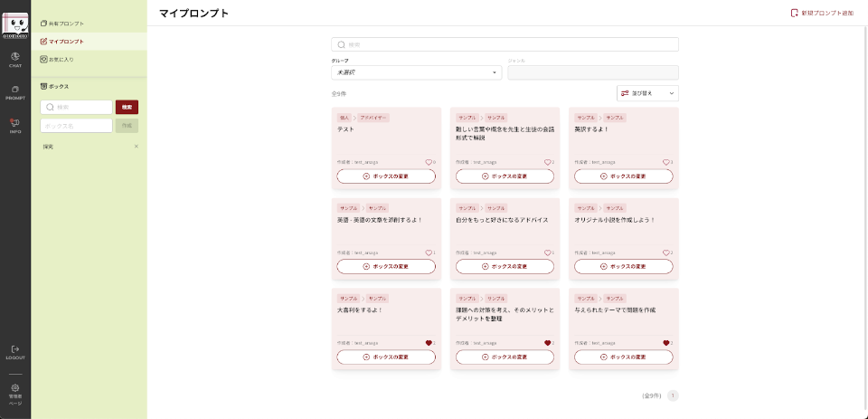Open the 英語 - 英語の文章を添削するよ！ card
The image size is (868, 419).
[380, 220]
